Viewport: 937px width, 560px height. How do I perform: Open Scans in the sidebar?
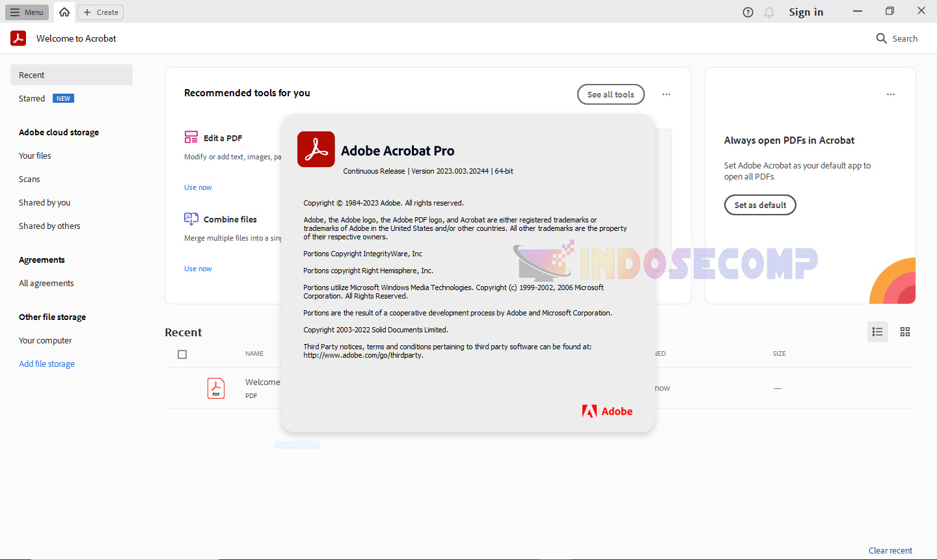pyautogui.click(x=29, y=179)
